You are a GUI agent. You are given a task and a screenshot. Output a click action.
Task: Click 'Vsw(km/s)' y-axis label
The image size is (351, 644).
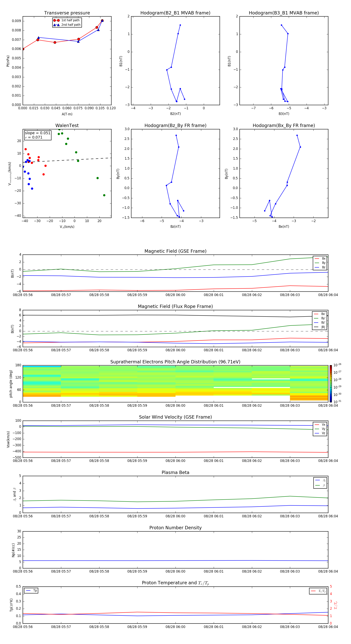(x=8, y=439)
